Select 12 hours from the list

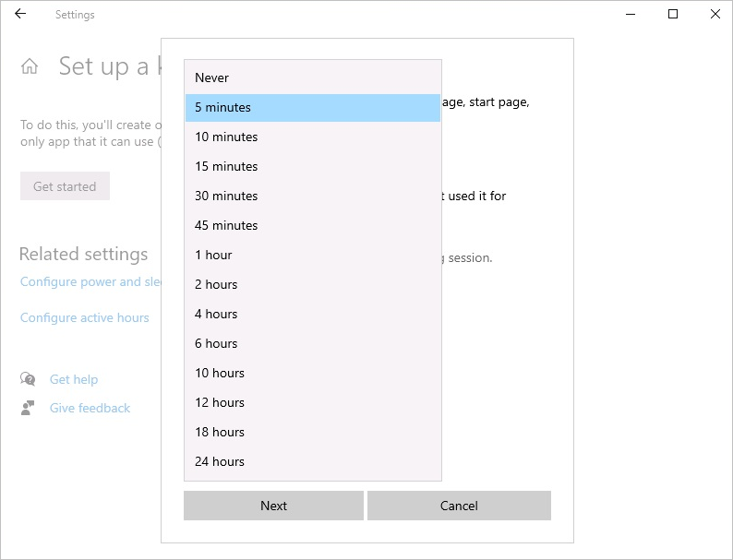click(x=313, y=402)
